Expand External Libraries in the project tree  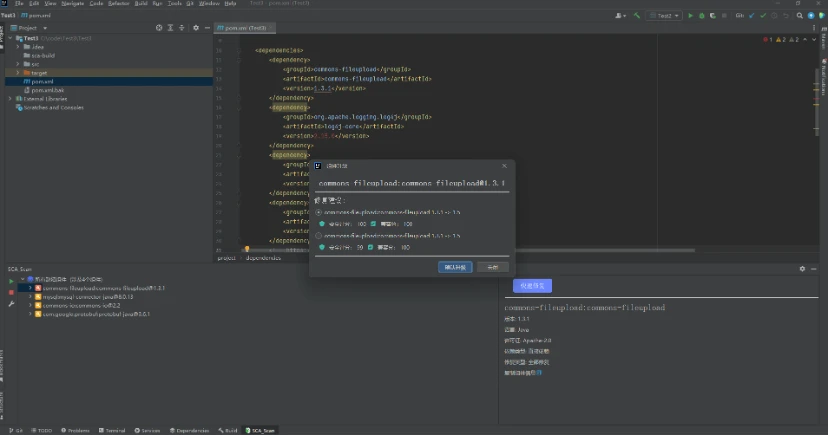10,99
